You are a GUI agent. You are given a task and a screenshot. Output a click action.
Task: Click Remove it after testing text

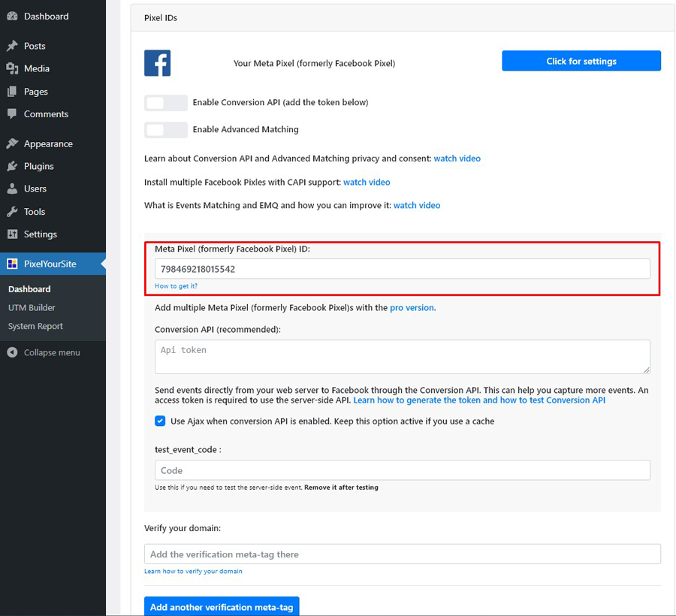point(342,487)
